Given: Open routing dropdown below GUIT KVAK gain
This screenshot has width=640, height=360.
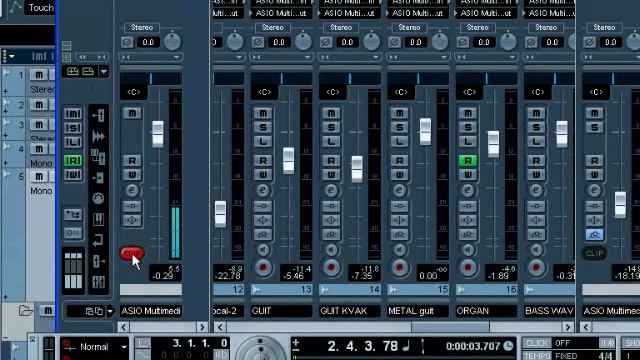Looking at the screenshot, I should click(x=349, y=57).
